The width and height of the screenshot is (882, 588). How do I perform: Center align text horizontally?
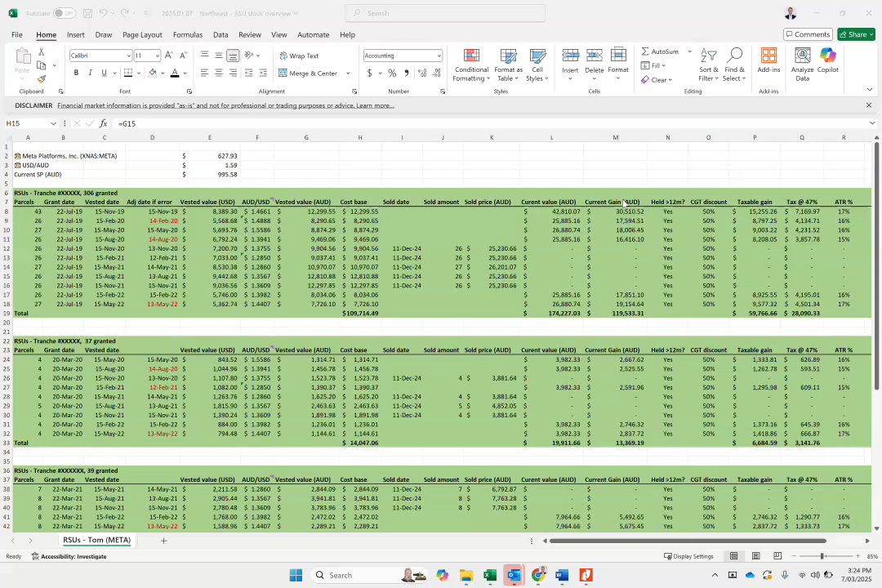(x=219, y=73)
